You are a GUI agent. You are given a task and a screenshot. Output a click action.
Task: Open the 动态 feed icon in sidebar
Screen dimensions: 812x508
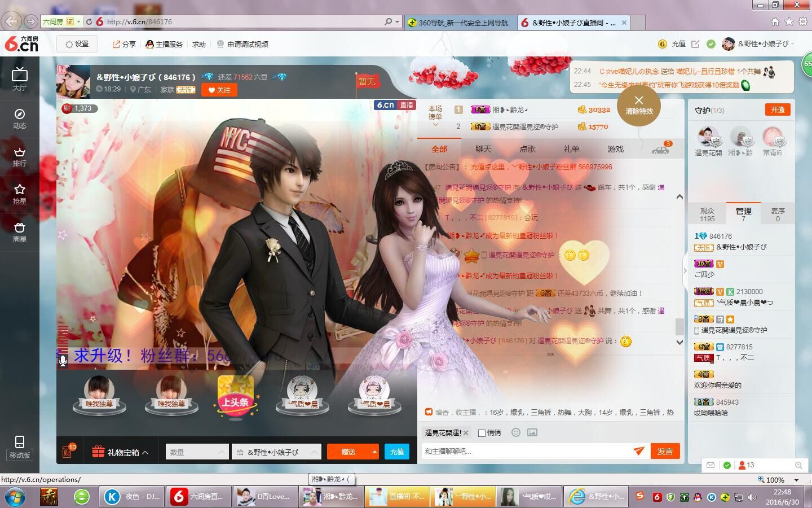tap(20, 119)
